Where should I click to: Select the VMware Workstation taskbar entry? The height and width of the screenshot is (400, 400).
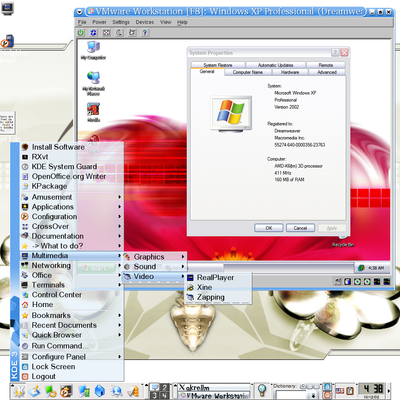(x=214, y=396)
